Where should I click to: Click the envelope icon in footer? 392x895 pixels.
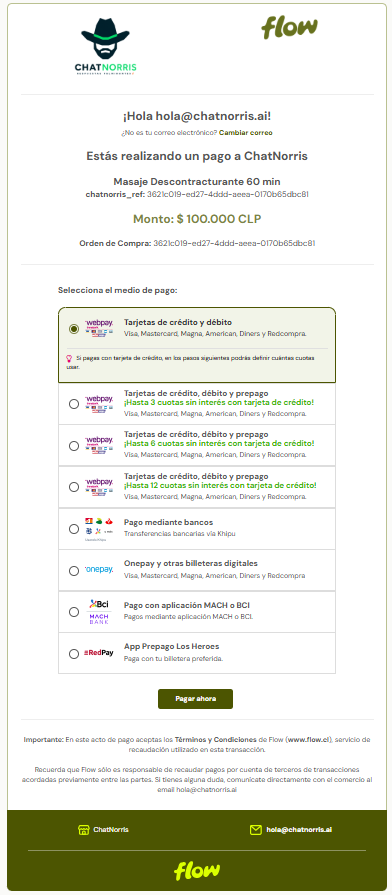tap(256, 829)
